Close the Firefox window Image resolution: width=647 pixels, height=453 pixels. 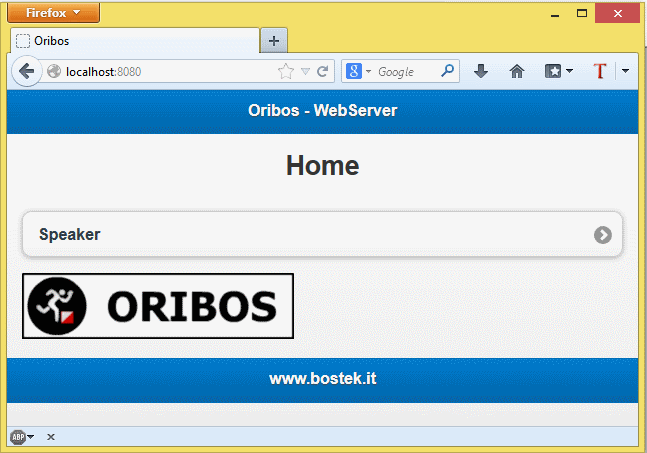618,13
